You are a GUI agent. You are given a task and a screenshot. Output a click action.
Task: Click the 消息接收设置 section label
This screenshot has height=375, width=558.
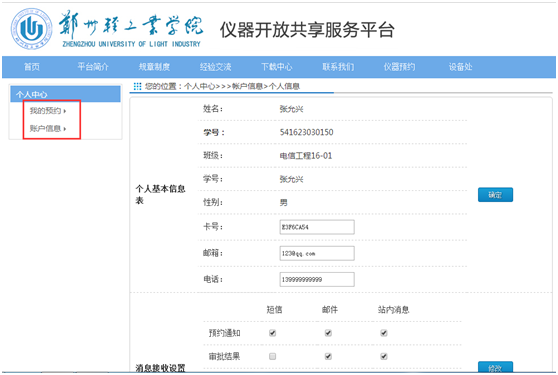(x=160, y=368)
